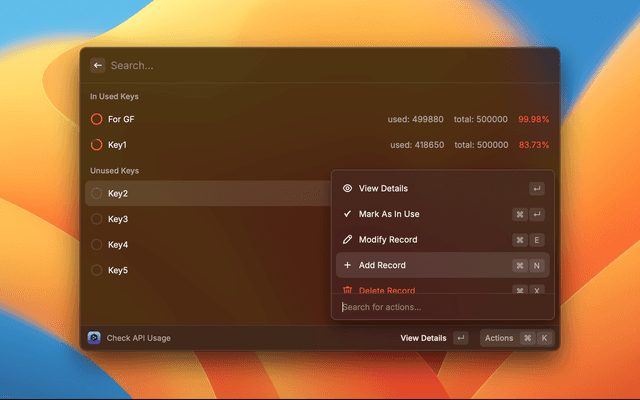
Task: Toggle the Key4 circle indicator
Action: 97,245
